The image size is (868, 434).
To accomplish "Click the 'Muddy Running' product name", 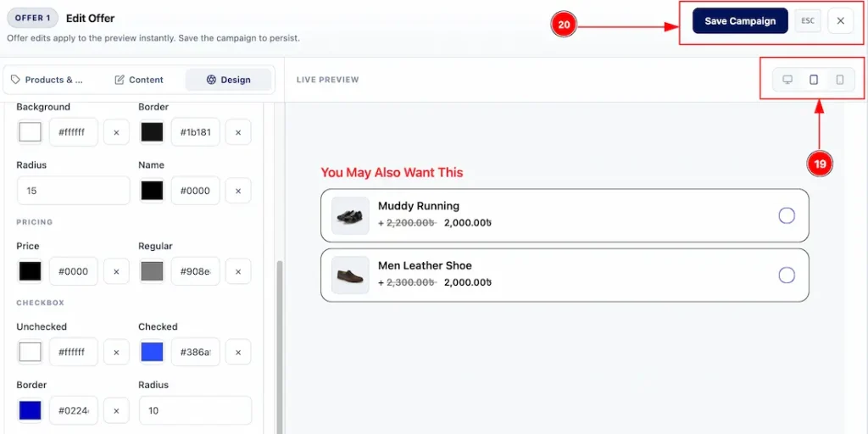I will [419, 206].
